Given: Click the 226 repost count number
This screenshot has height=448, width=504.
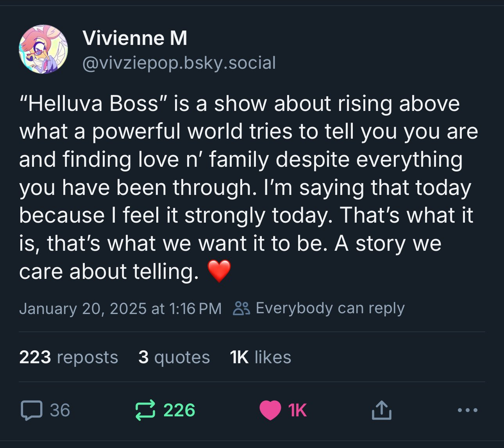Looking at the screenshot, I should tap(179, 411).
